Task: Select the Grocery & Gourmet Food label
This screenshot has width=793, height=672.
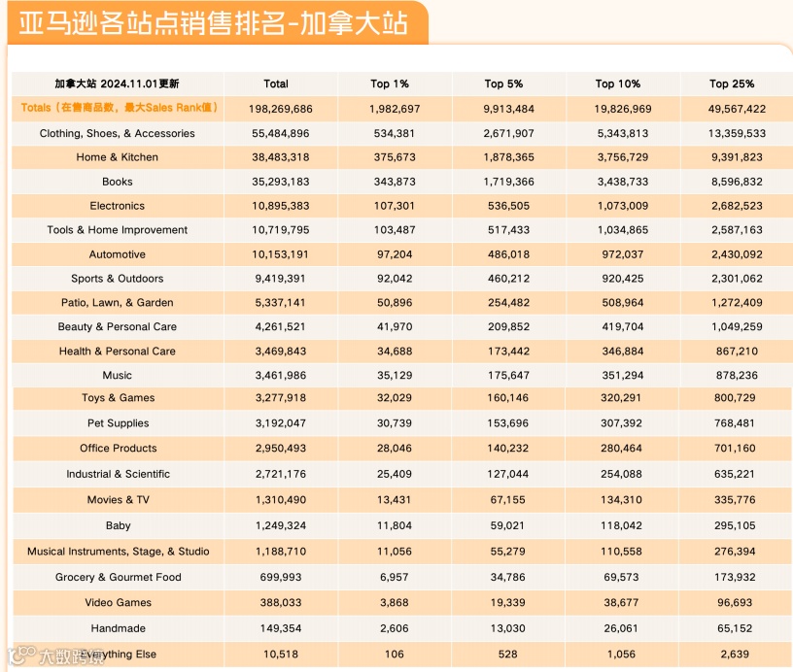Action: click(119, 577)
